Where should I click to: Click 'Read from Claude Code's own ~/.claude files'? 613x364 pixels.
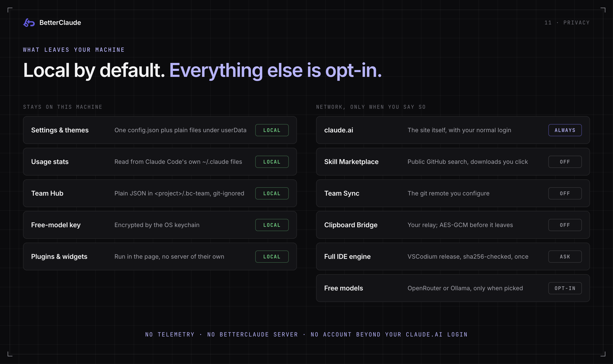[x=178, y=162]
